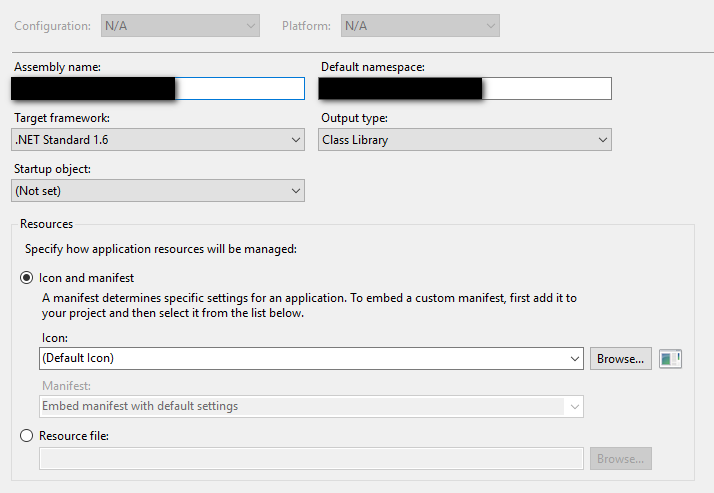
Task: Expand the Icon combo box
Action: pyautogui.click(x=311, y=359)
